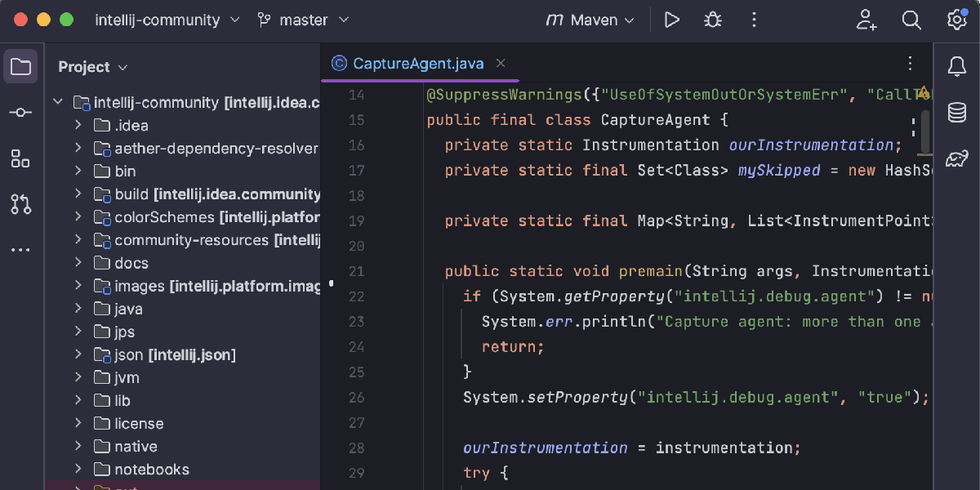The width and height of the screenshot is (980, 490).
Task: Click the @SuppressWarnings annotation
Action: pyautogui.click(x=505, y=95)
